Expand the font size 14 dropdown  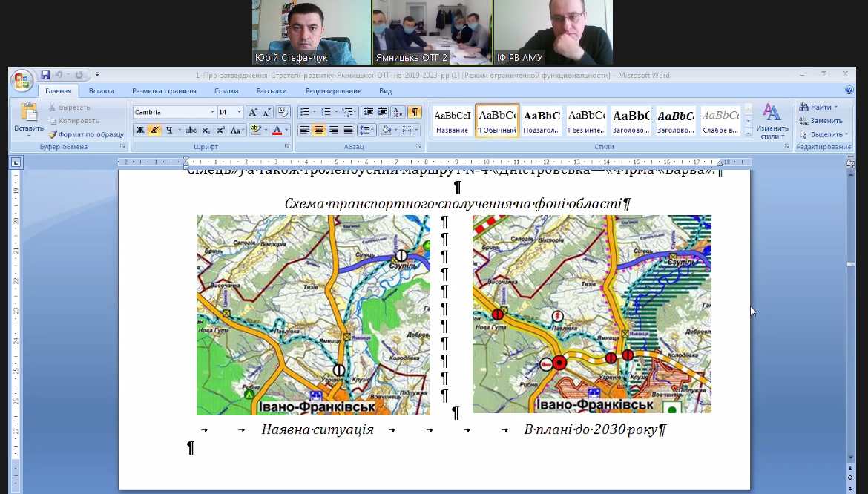pyautogui.click(x=239, y=112)
